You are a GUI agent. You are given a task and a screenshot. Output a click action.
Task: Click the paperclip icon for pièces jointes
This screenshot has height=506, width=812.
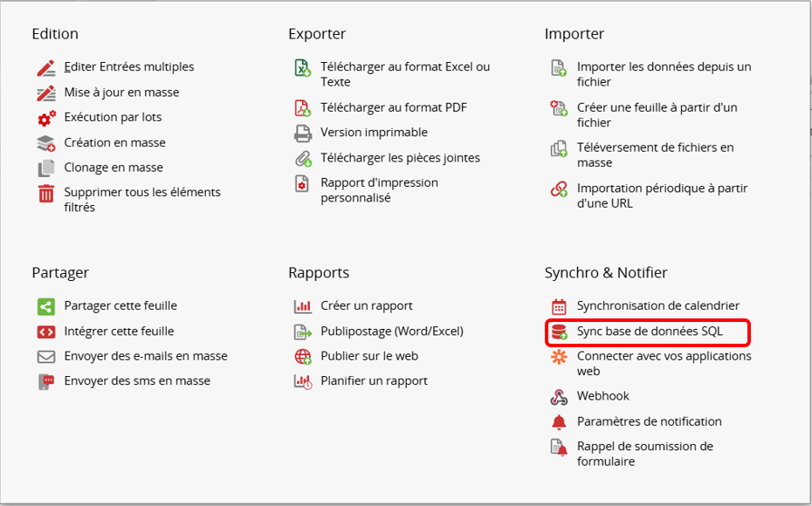tap(303, 159)
